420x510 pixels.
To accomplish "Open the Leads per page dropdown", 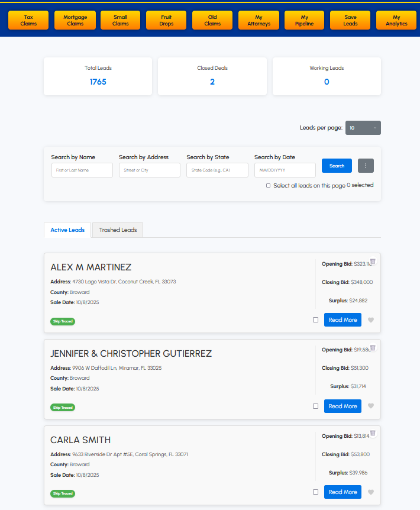I will click(363, 128).
